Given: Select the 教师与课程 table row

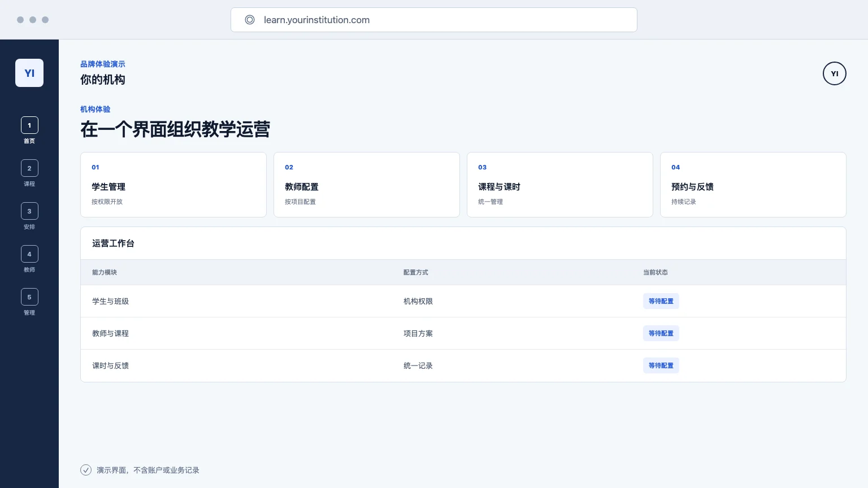Looking at the screenshot, I should pos(463,333).
